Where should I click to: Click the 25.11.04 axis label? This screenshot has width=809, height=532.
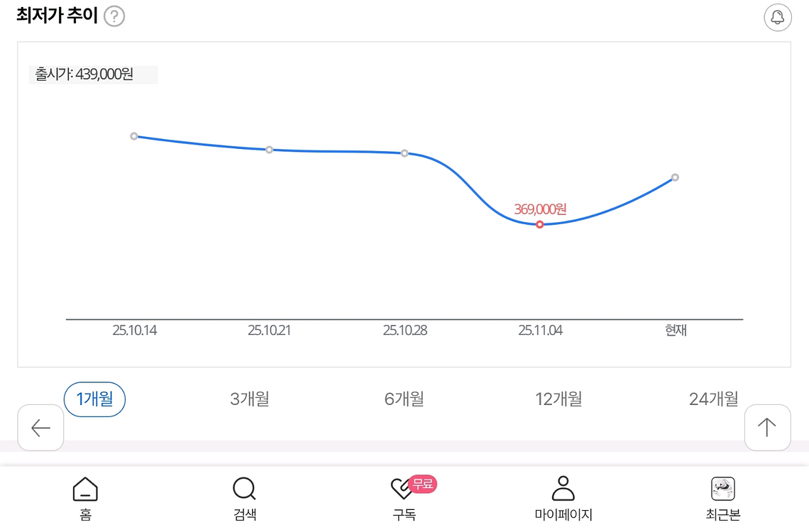tap(539, 330)
